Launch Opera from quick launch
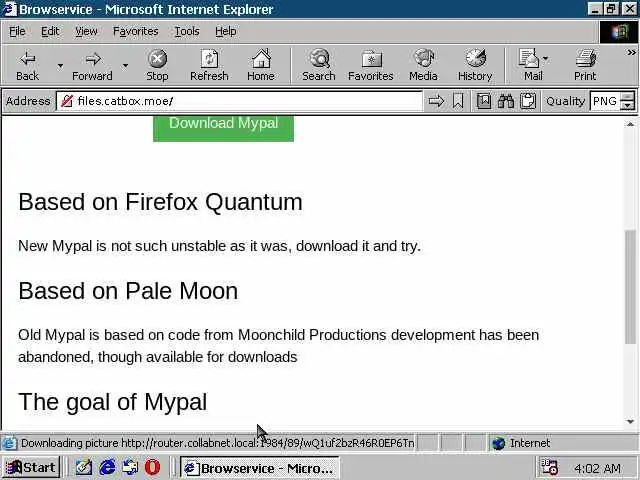Viewport: 640px width, 480px height. coord(153,467)
